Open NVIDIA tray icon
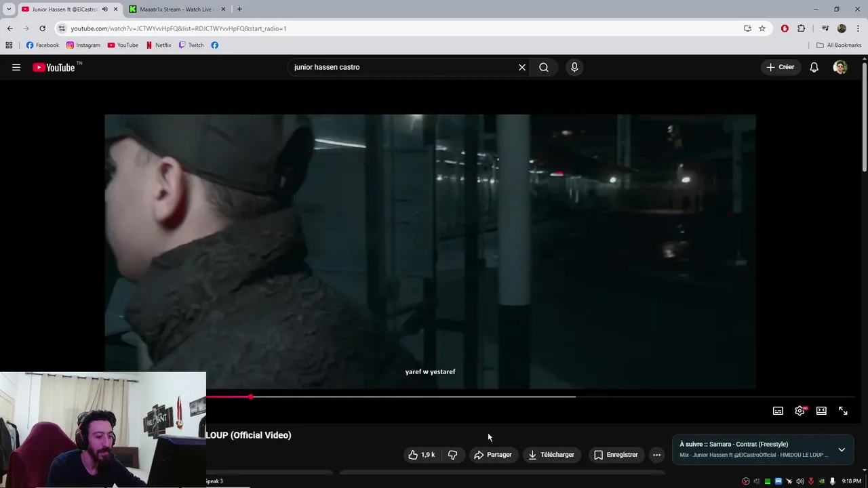The width and height of the screenshot is (868, 488). point(821,481)
